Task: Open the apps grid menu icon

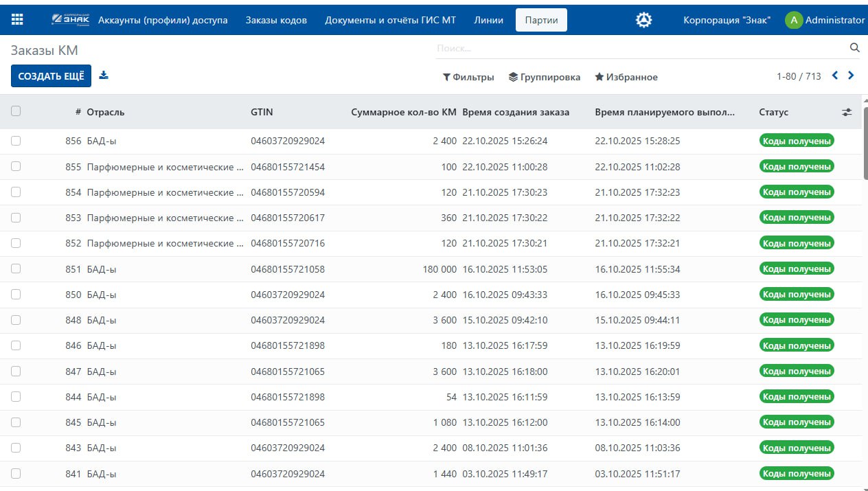Action: tap(17, 20)
